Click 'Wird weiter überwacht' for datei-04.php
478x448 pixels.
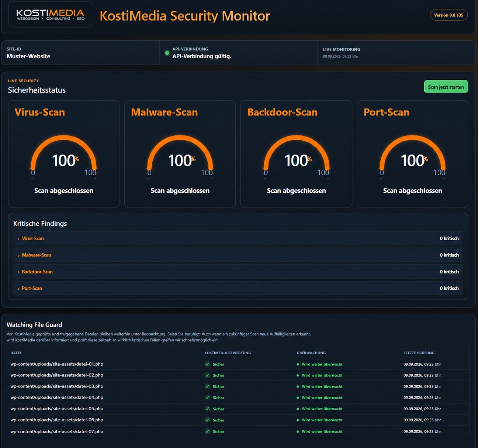322,398
